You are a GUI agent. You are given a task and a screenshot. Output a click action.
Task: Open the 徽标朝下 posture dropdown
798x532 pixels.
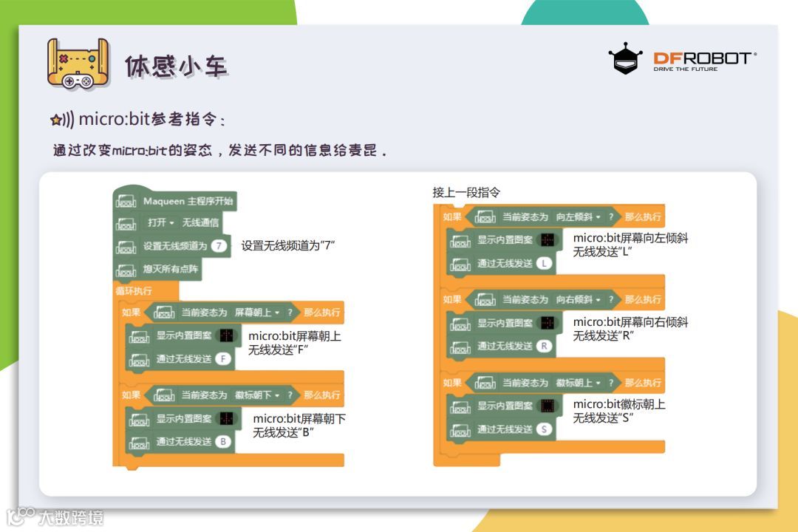(x=257, y=395)
